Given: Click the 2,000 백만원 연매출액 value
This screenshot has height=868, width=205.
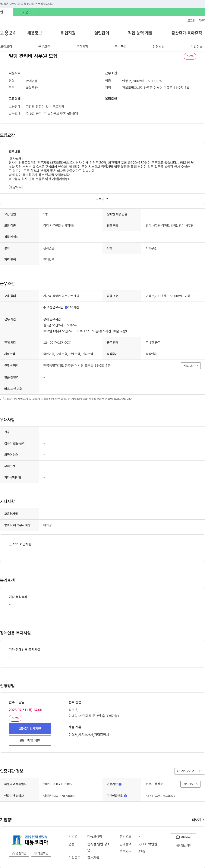Looking at the screenshot, I should pos(148,844).
